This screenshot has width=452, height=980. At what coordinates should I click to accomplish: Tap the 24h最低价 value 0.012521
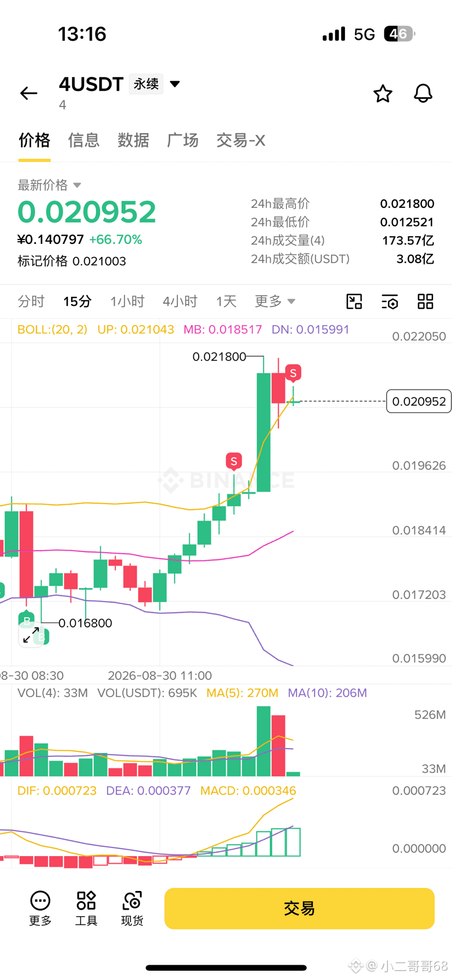(x=407, y=222)
